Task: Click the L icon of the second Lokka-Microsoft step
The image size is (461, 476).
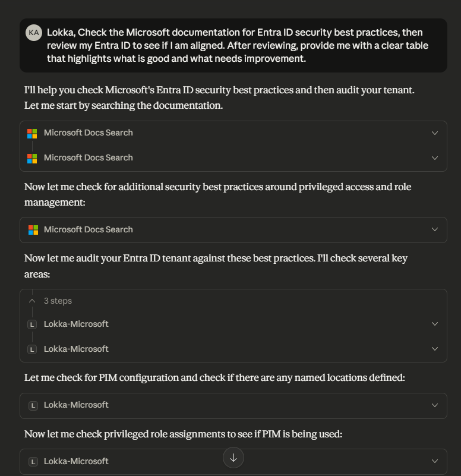Action: click(33, 349)
